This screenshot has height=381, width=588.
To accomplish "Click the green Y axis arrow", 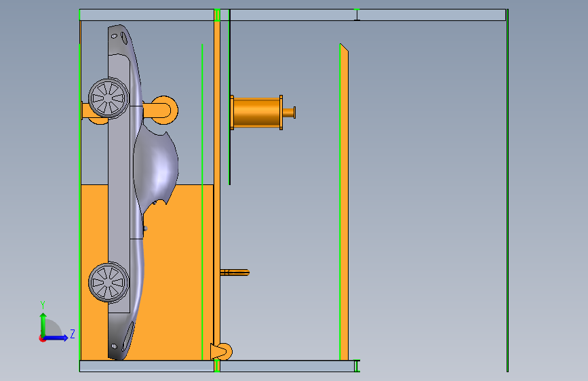I will click(43, 325).
